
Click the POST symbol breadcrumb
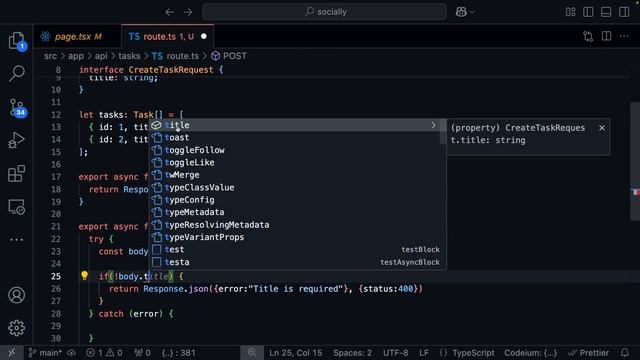point(229,56)
